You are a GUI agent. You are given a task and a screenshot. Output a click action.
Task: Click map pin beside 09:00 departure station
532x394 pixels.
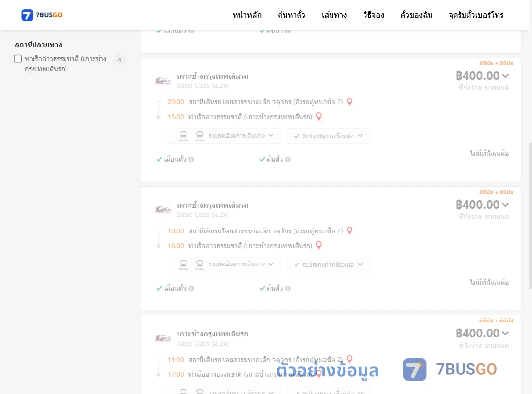(x=349, y=102)
